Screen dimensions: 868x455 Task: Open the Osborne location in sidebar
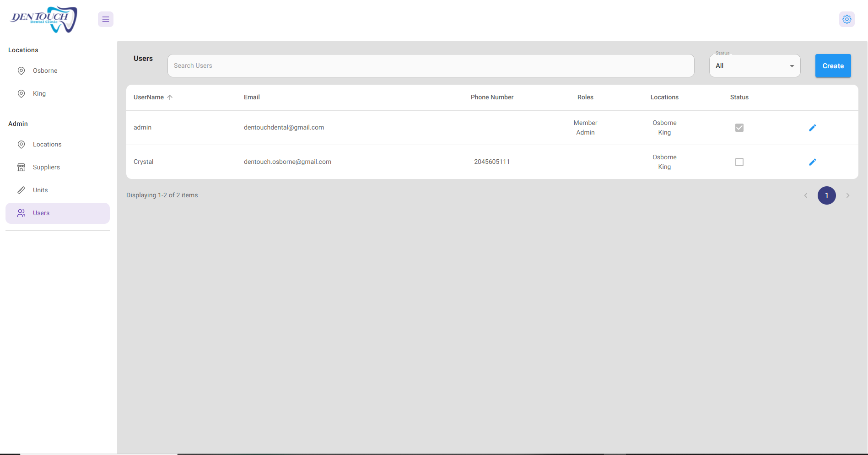(58, 70)
